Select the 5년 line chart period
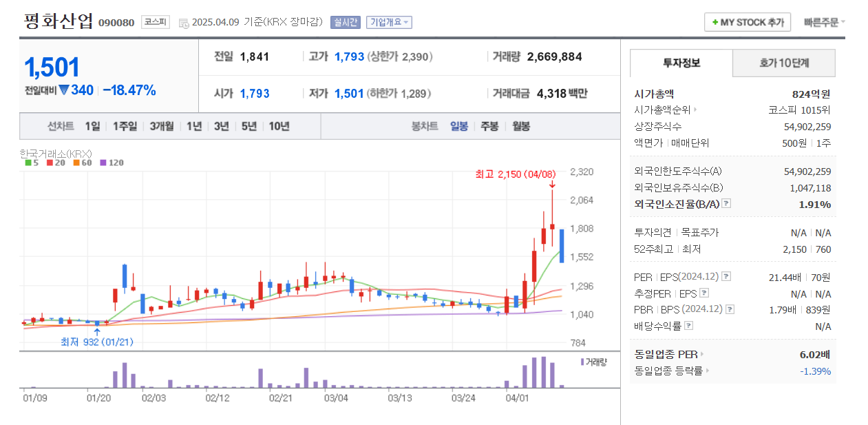 pyautogui.click(x=249, y=126)
